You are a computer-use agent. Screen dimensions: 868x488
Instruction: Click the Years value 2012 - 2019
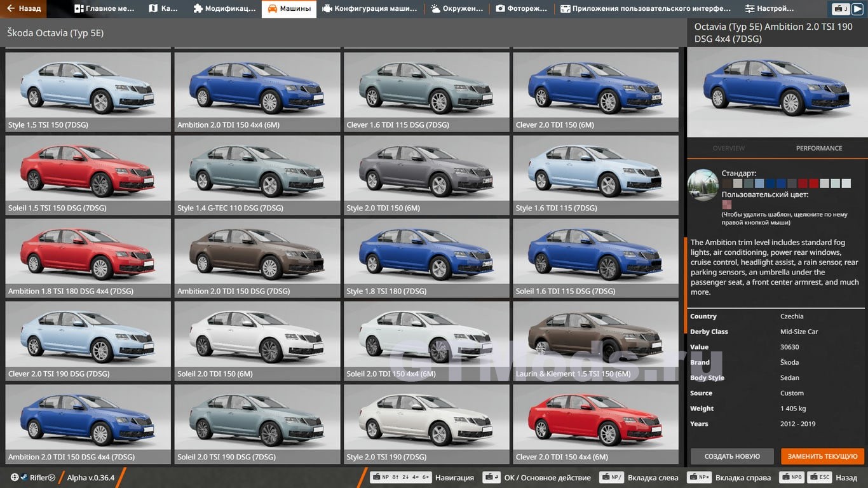(797, 424)
